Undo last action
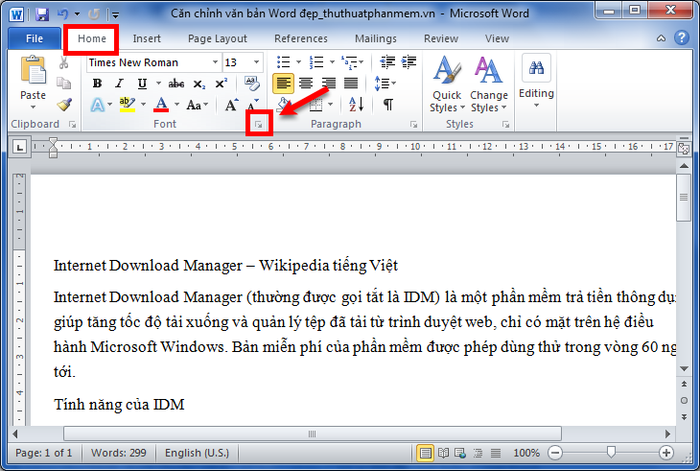700x471 pixels. (x=62, y=15)
